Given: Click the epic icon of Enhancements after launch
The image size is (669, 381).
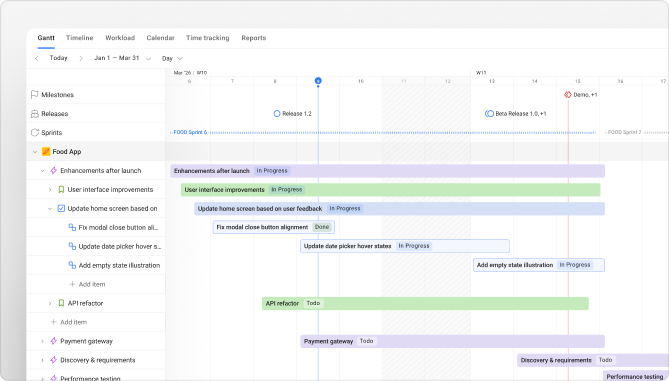Looking at the screenshot, I should 54,171.
